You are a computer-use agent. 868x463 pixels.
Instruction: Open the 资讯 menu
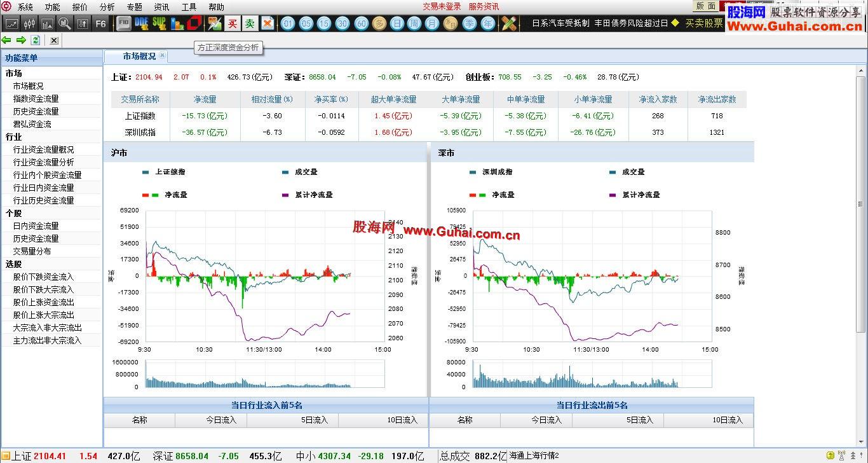pos(162,7)
